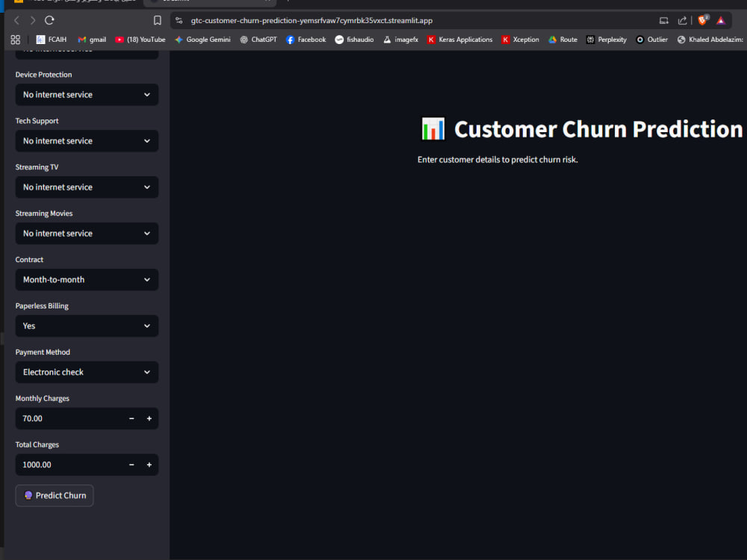The image size is (747, 560).
Task: Bookmark this page using the bookmark icon
Action: point(157,20)
